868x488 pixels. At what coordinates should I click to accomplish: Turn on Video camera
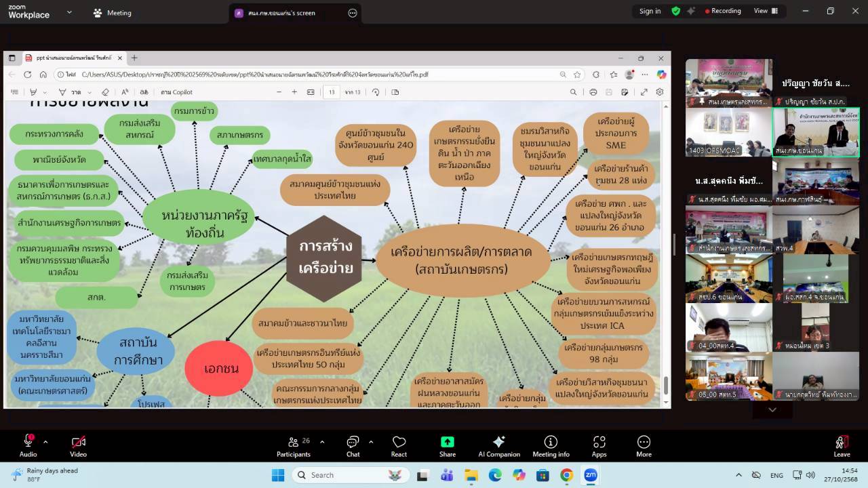78,445
